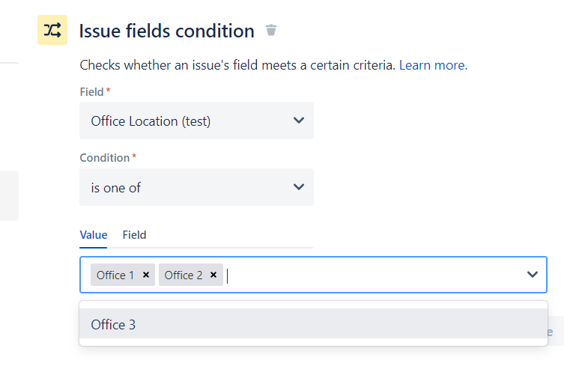Click the yellow condition shuffle icon
Image resolution: width=588 pixels, height=378 pixels.
pyautogui.click(x=52, y=31)
